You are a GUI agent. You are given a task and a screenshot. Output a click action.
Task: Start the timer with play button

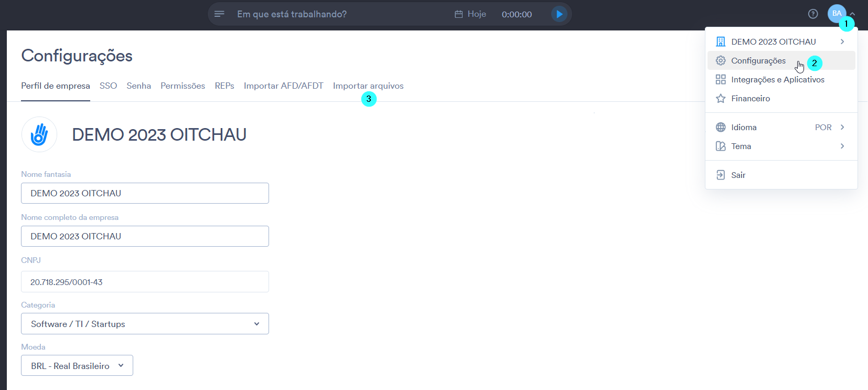tap(559, 14)
